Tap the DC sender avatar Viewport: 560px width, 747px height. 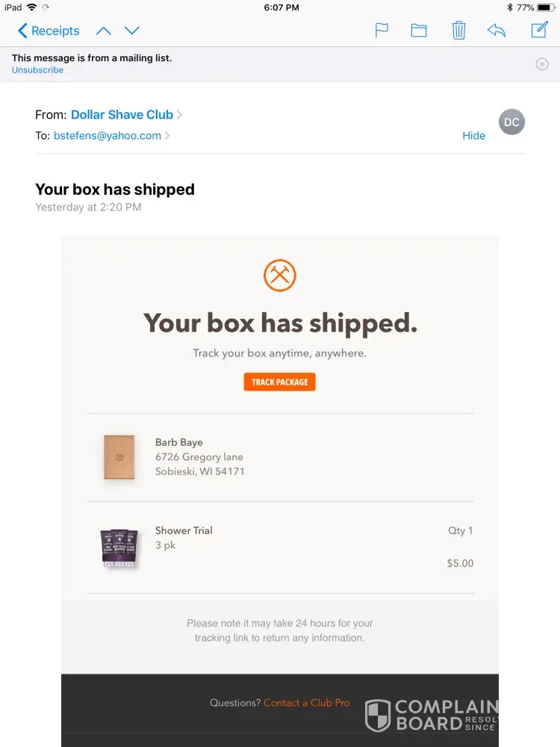(511, 122)
